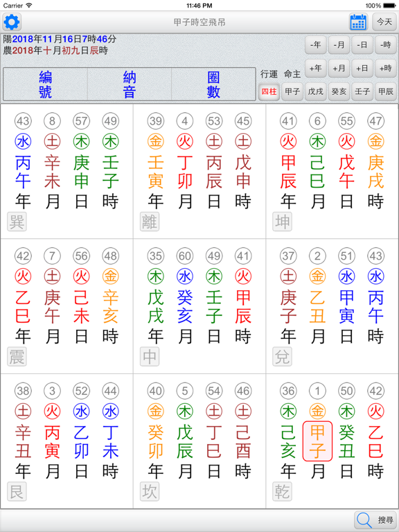Tap circled number 1 in 乾 palace
Image resolution: width=399 pixels, height=532 pixels.
click(317, 391)
